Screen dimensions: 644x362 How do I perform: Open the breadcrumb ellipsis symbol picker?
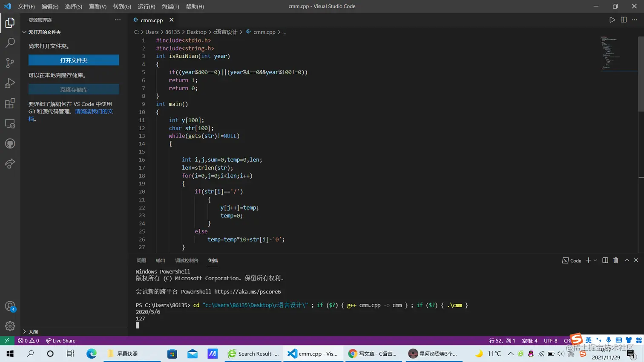coord(285,32)
